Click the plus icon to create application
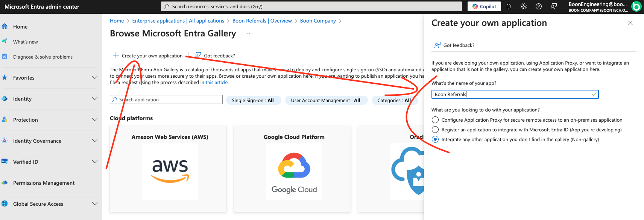 tap(116, 56)
